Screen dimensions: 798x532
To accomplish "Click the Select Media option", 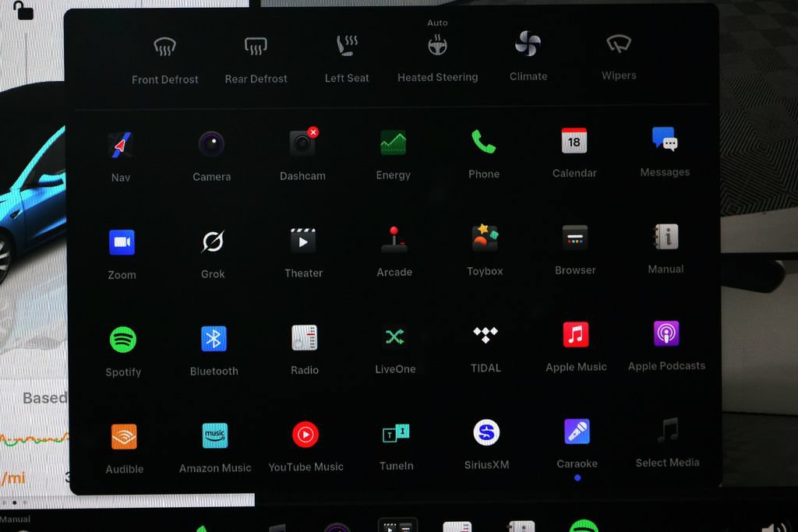I will pos(667,430).
